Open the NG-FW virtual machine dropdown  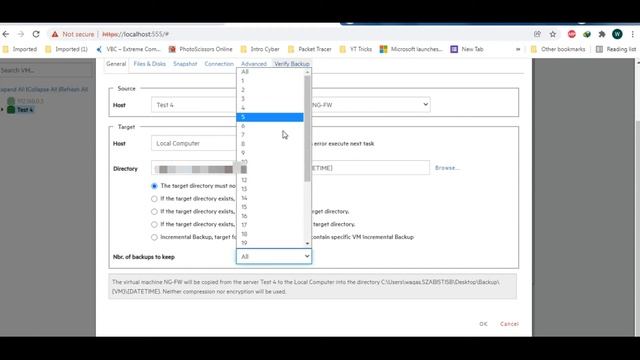[x=371, y=105]
